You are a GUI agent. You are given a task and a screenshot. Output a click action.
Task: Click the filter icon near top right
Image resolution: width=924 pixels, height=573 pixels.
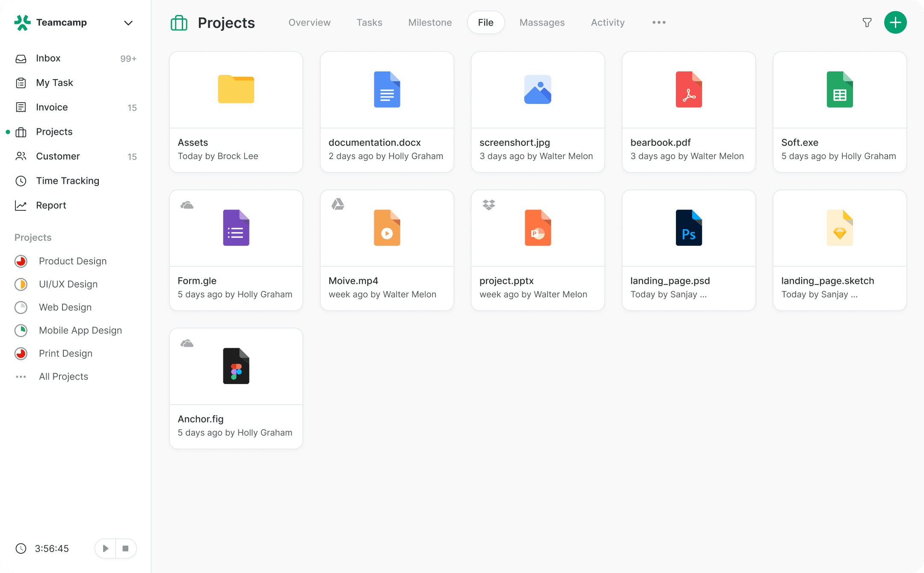pyautogui.click(x=867, y=22)
